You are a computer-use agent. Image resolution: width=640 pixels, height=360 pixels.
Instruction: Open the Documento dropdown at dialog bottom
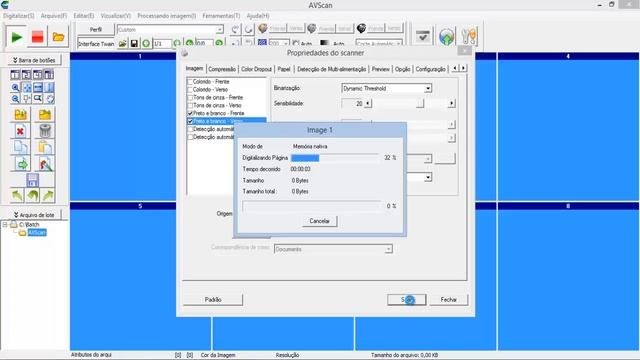click(x=333, y=249)
